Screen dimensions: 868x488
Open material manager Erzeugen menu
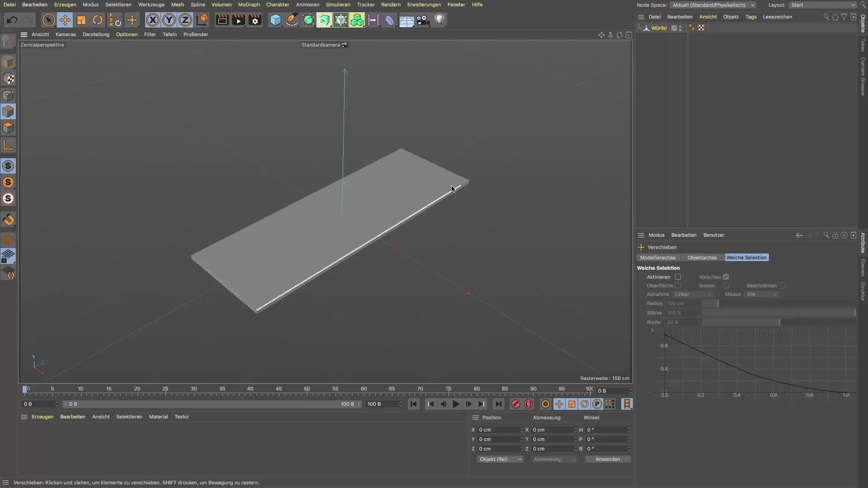[42, 417]
